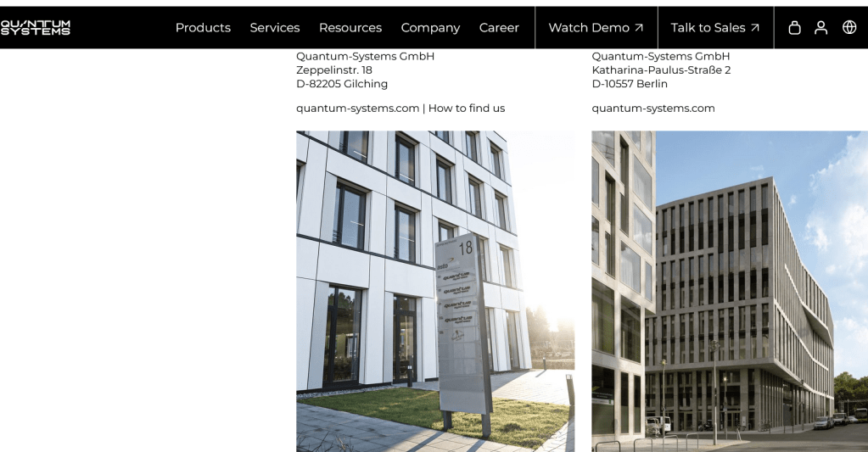Open the globe language selector
The width and height of the screenshot is (868, 452).
pyautogui.click(x=849, y=27)
